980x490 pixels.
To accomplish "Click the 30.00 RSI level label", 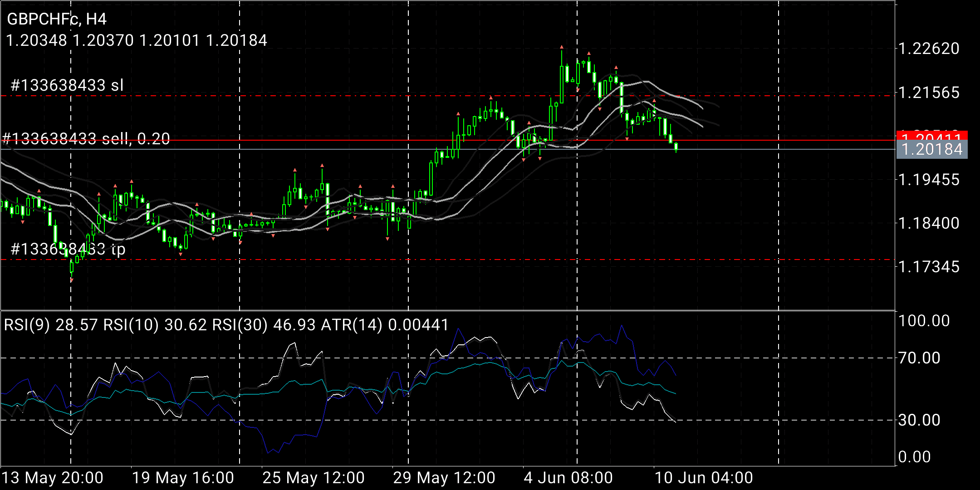I will click(x=919, y=420).
